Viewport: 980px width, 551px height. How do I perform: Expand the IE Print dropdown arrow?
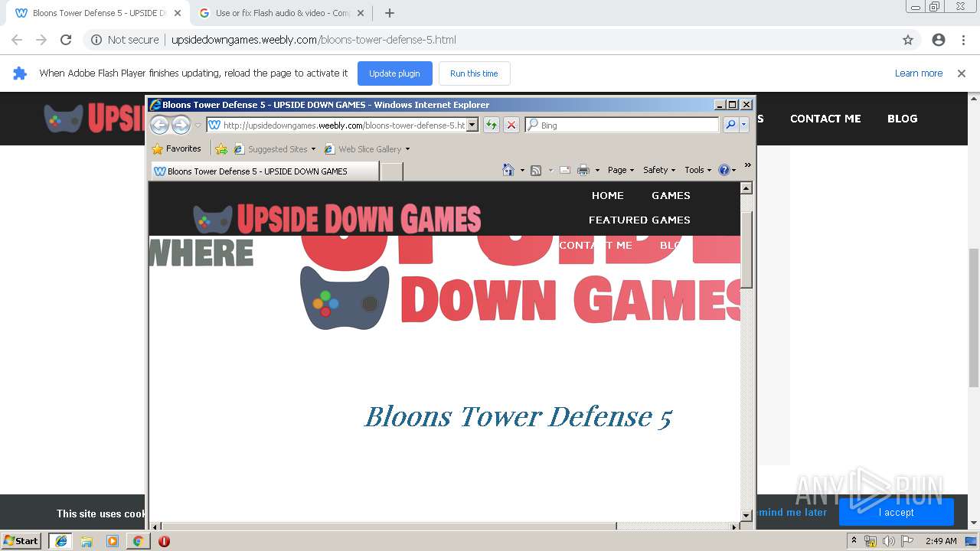click(x=597, y=170)
